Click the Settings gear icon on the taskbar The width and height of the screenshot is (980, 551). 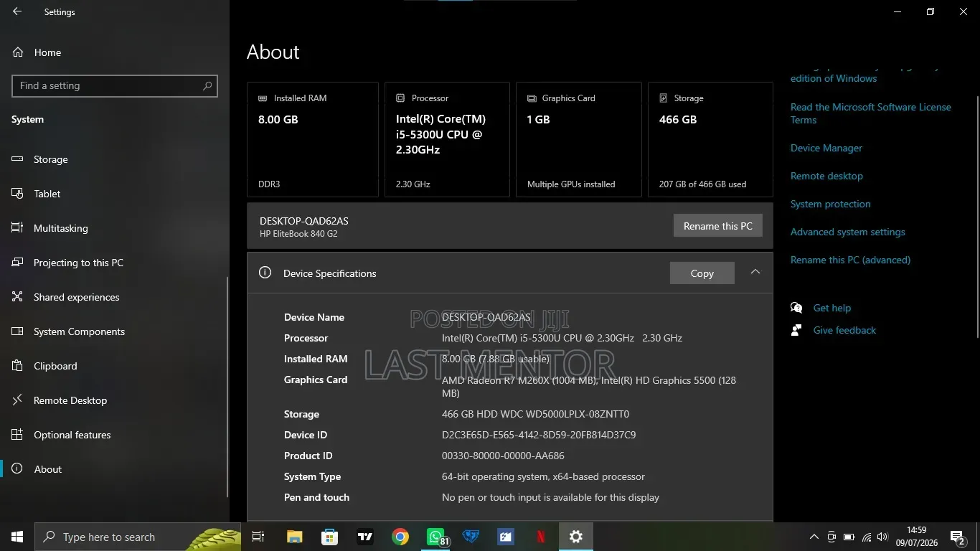pos(576,537)
